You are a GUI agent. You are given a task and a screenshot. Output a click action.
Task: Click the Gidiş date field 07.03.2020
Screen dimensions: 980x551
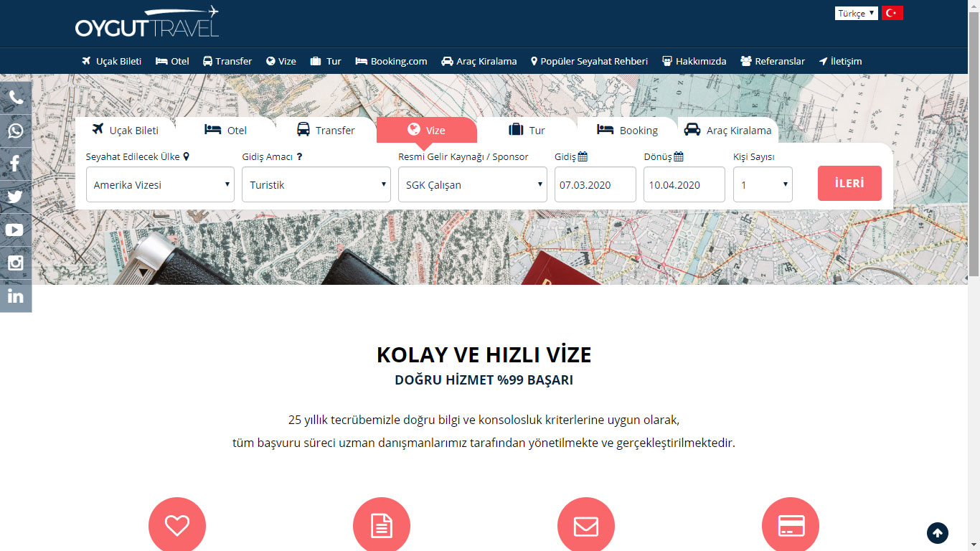[595, 184]
